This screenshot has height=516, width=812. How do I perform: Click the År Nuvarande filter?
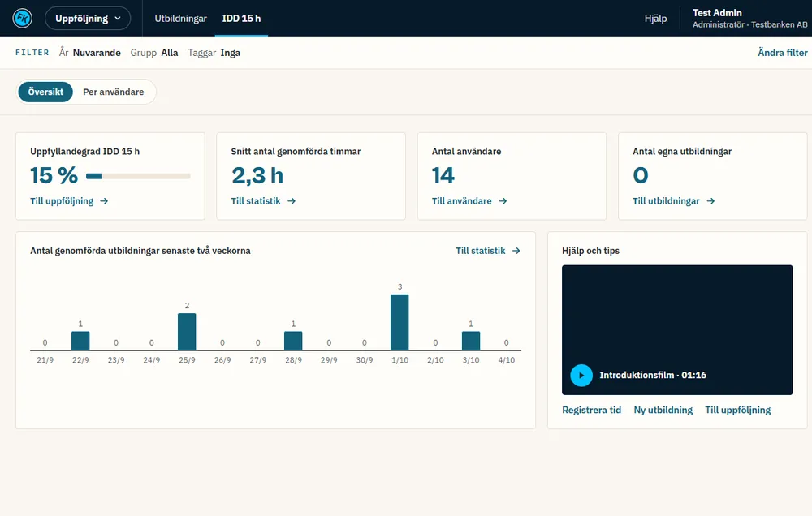pyautogui.click(x=89, y=52)
